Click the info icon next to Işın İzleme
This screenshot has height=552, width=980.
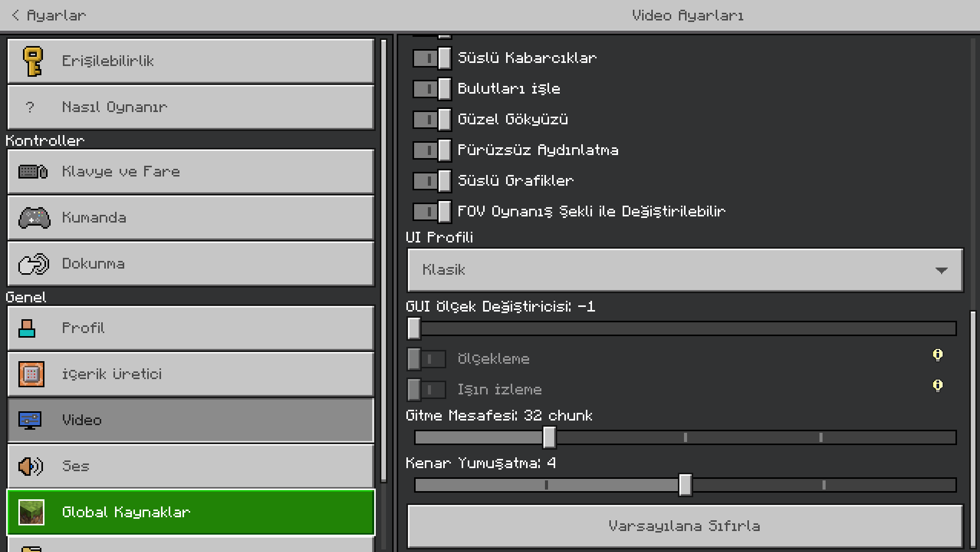(938, 386)
